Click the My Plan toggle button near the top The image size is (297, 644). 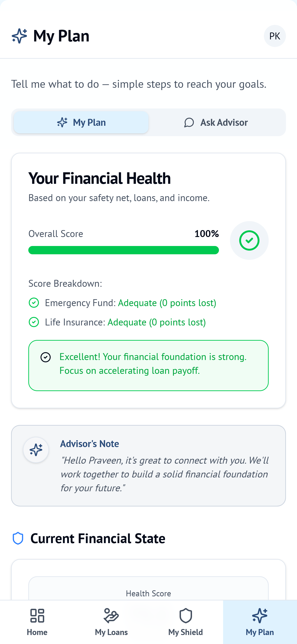81,122
